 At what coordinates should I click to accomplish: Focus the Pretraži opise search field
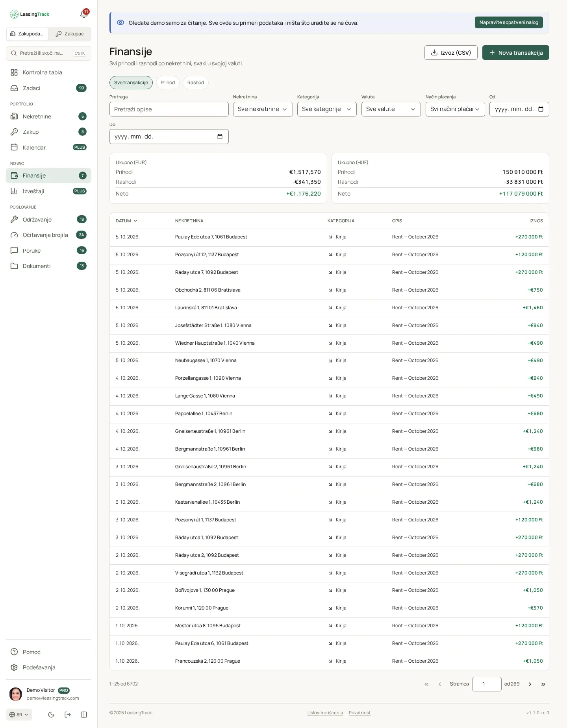169,109
